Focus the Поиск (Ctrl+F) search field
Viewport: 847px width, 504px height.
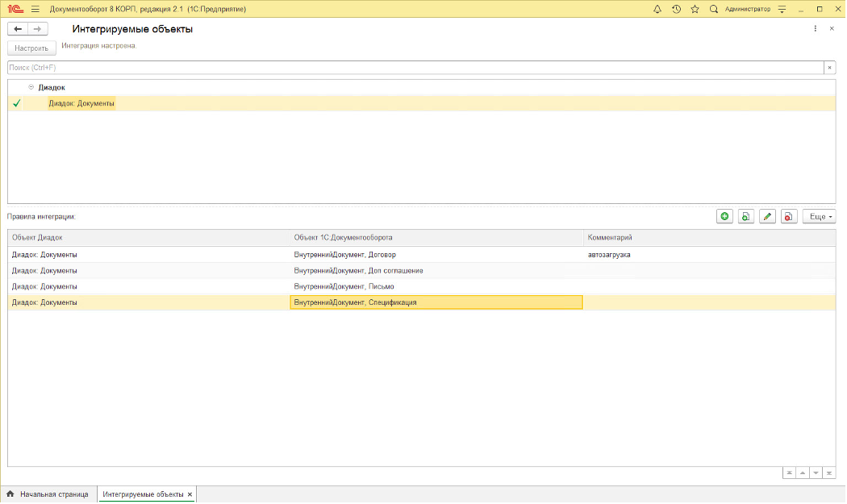coord(415,68)
